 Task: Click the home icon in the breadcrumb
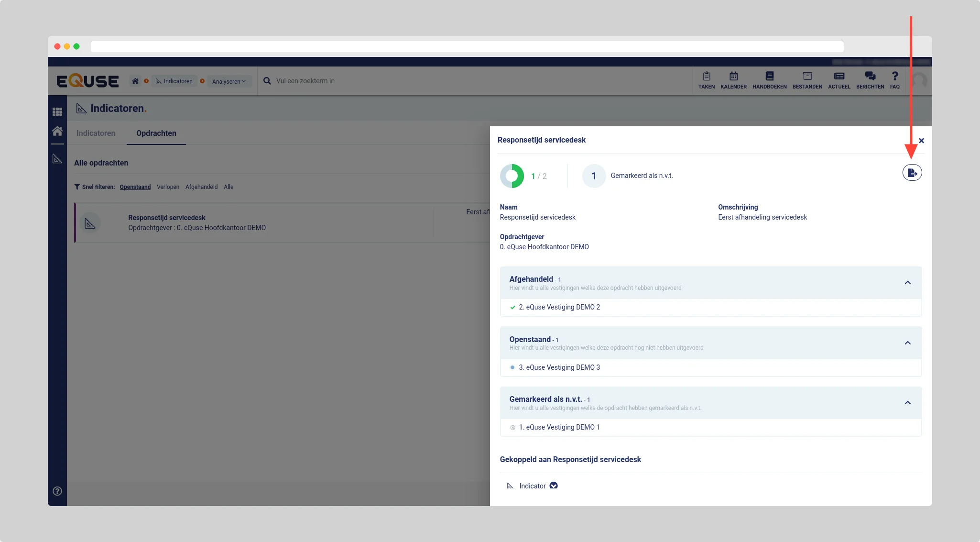click(135, 81)
